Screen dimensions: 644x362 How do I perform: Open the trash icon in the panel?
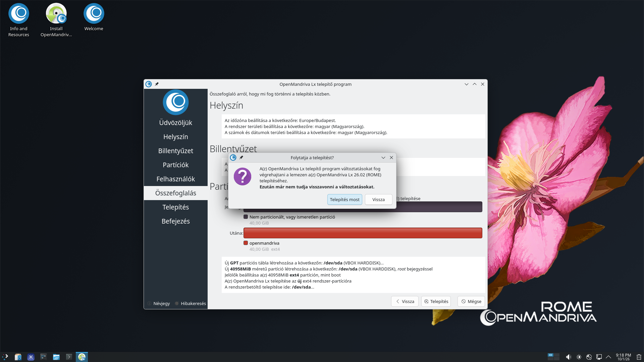pos(639,357)
